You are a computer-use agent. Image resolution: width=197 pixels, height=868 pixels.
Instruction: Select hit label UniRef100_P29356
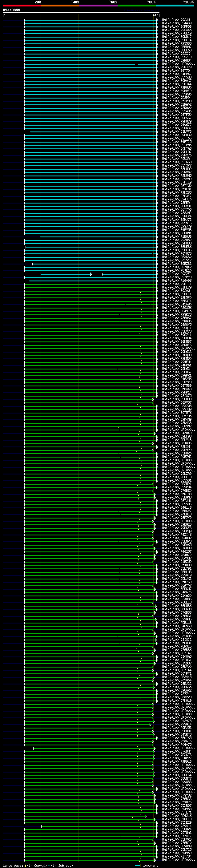177,308
